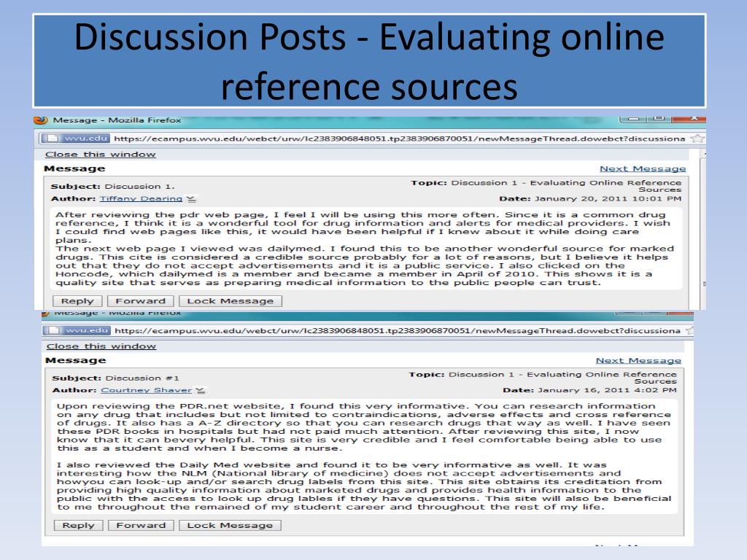Open dropdown icon beside author Courtney Shaver

point(201,391)
